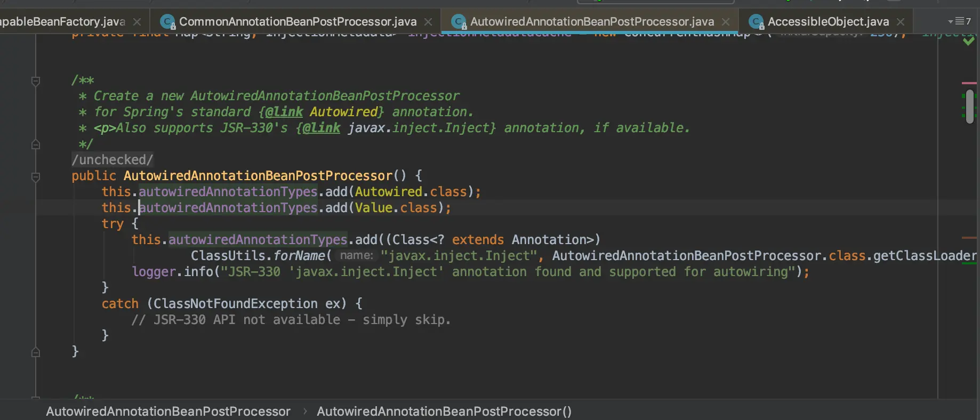
Task: Click the constructor breadcrumb AutowiredAnnotationBeanPostProcessor()
Action: [444, 411]
